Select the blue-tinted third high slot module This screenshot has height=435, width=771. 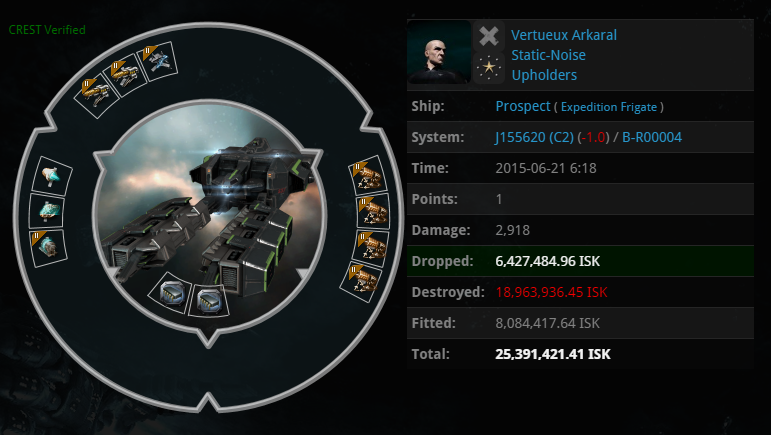pyautogui.click(x=158, y=61)
